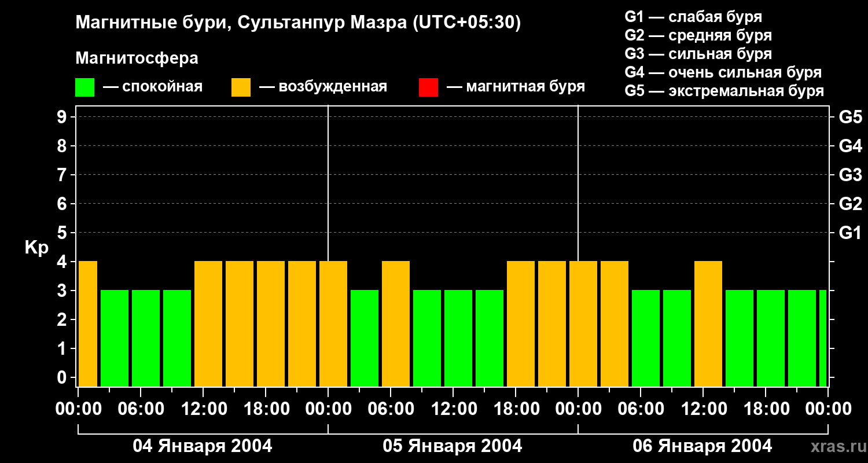Click the Kp axis label
The height and width of the screenshot is (463, 868).
(x=36, y=248)
